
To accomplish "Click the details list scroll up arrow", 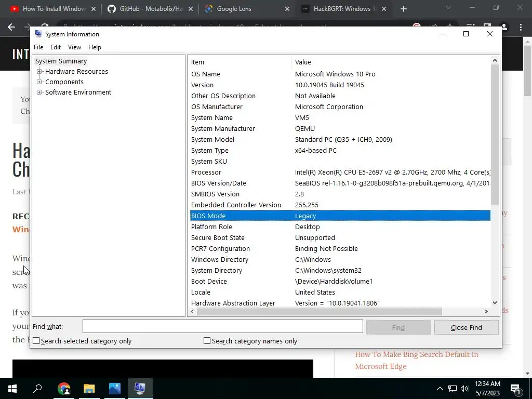I will [495, 60].
